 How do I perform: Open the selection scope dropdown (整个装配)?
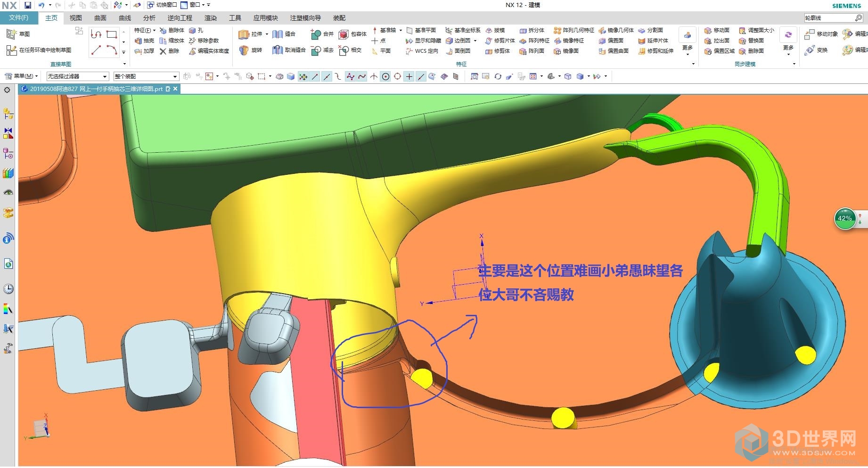click(x=146, y=76)
